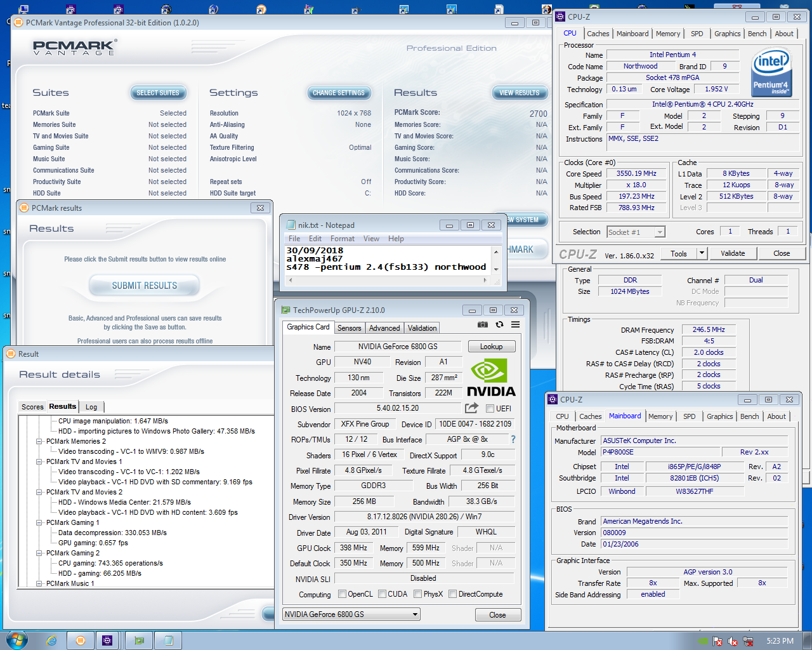
Task: Click the Lookup button in GPU-Z
Action: (491, 347)
